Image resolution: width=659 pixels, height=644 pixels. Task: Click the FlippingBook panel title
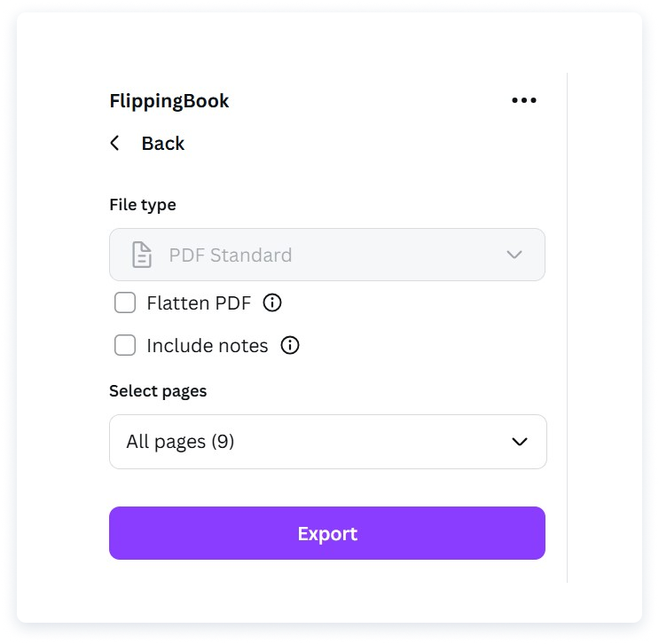pos(169,101)
